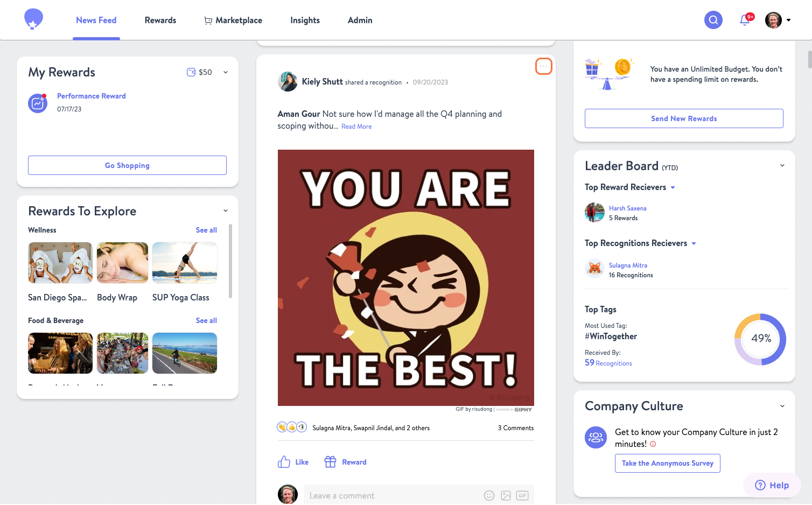Click Read More on the recognition post
Image resolution: width=812 pixels, height=505 pixels.
[356, 127]
